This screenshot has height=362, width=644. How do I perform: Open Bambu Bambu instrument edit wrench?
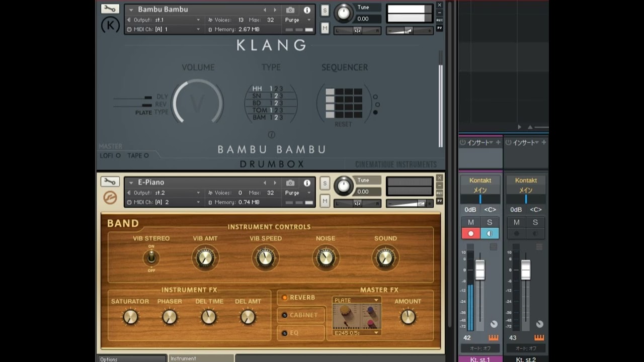(x=110, y=9)
